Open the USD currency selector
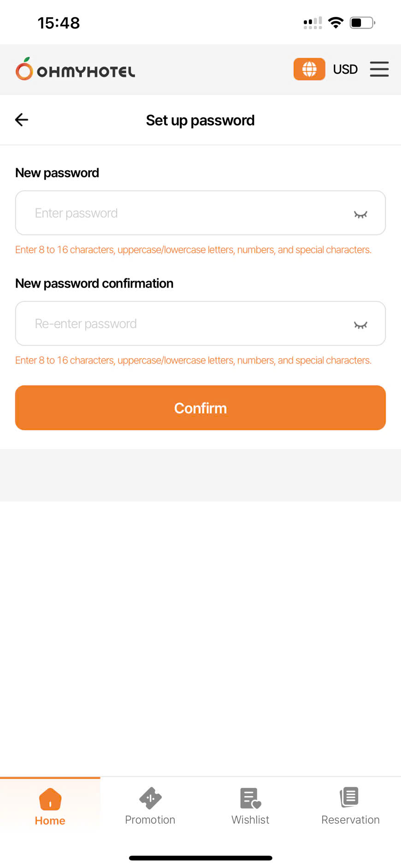 [x=345, y=69]
